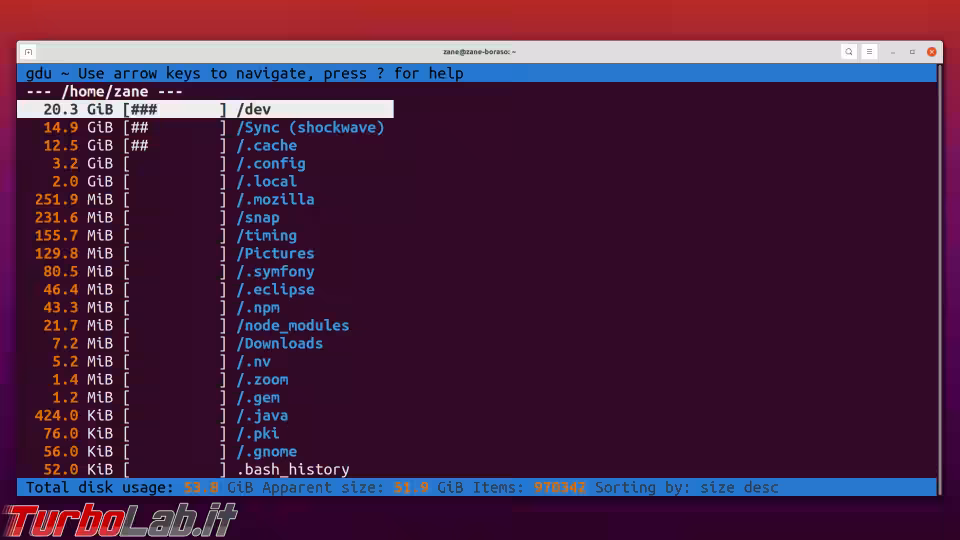Click the 14.9 GiB size value
This screenshot has height=540, width=960.
point(78,127)
